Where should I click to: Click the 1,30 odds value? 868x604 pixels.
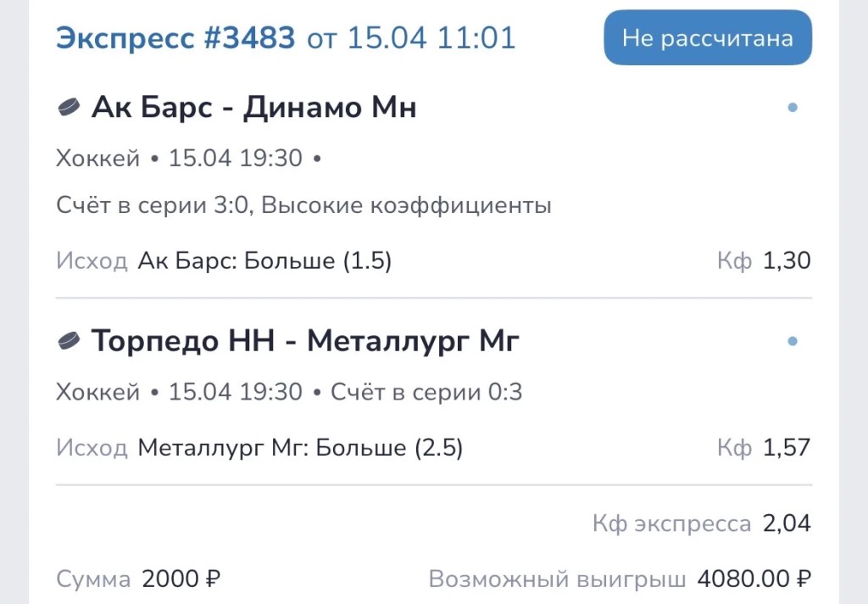pos(787,260)
